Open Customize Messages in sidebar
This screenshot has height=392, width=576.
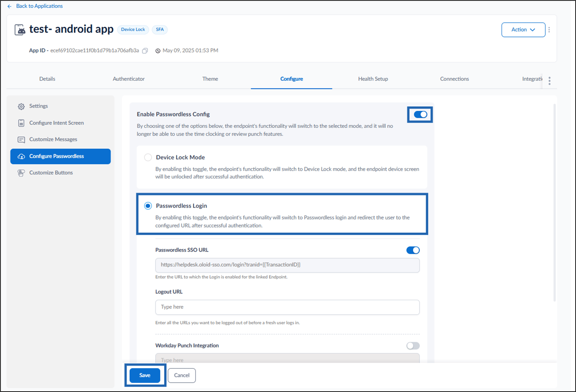click(x=60, y=140)
